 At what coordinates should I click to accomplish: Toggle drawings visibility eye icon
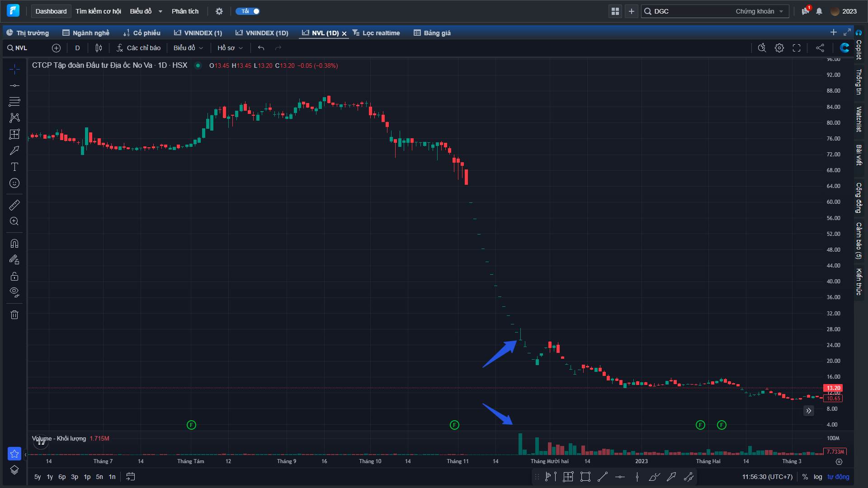[x=14, y=291]
